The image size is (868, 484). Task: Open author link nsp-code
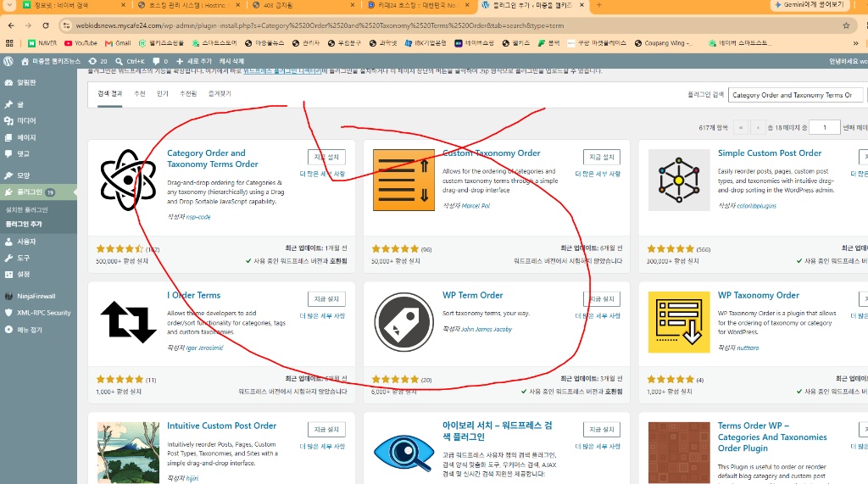tap(198, 217)
